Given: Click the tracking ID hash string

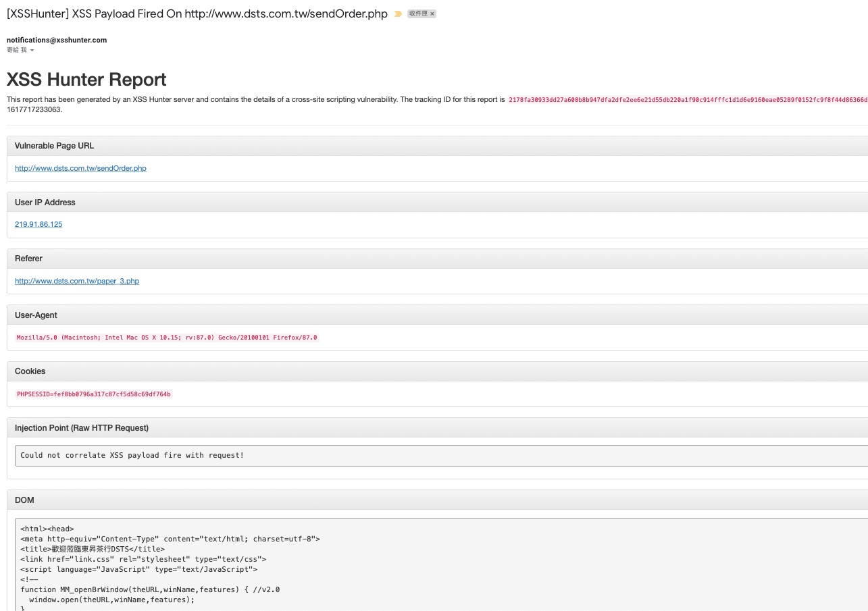Looking at the screenshot, I should tap(688, 99).
